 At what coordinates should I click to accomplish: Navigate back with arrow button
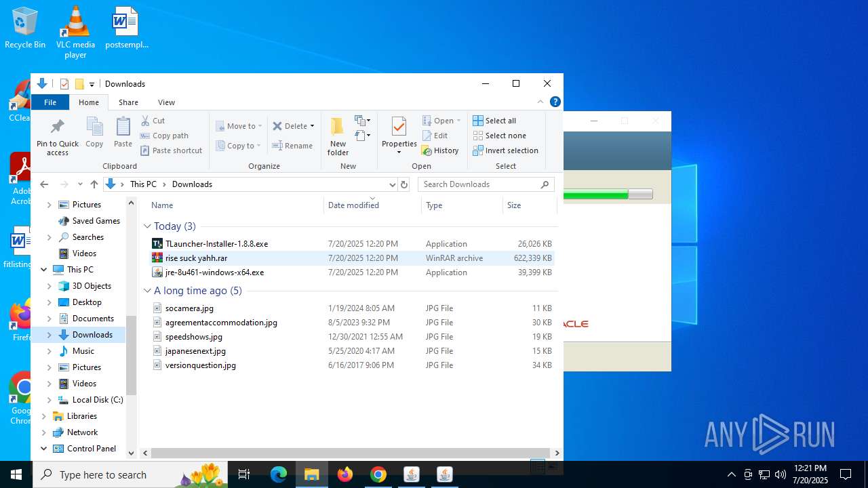tap(44, 184)
